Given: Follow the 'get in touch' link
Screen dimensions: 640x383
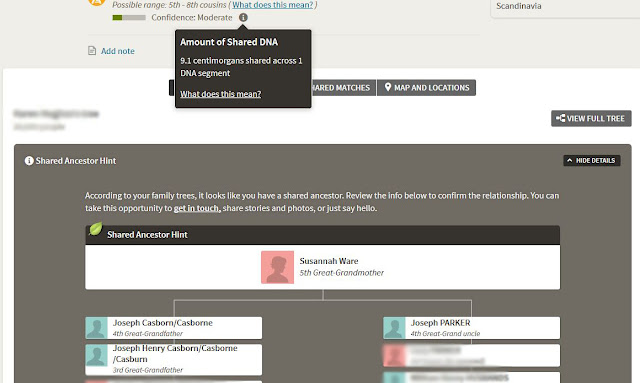Looking at the screenshot, I should coord(197,208).
